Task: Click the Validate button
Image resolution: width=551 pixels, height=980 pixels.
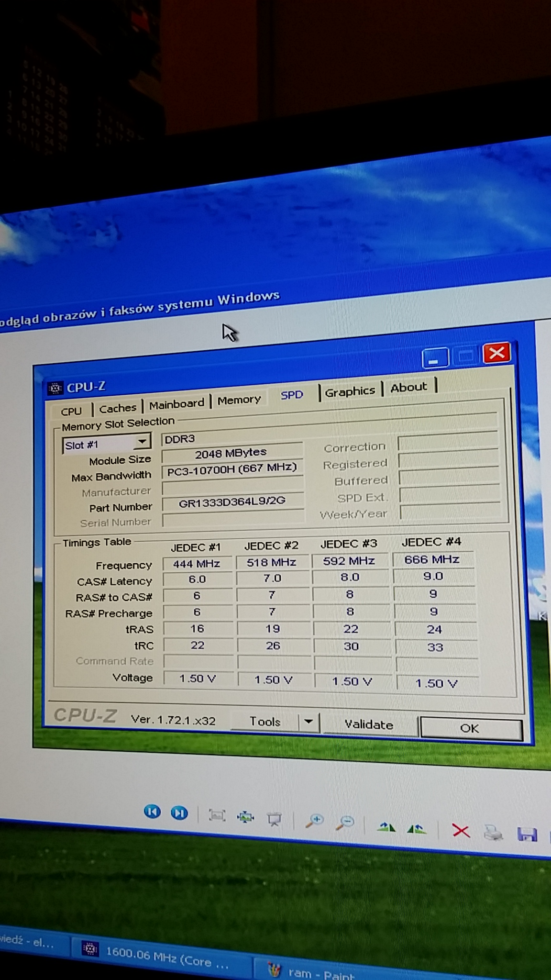Action: pos(369,724)
